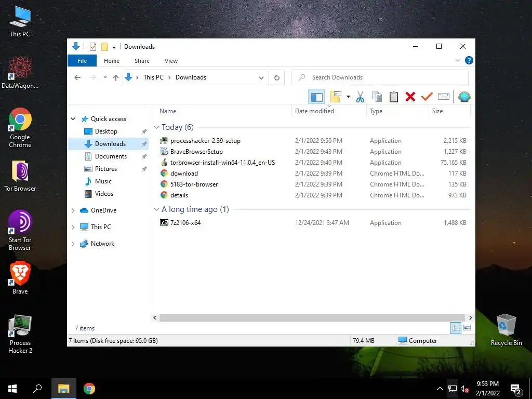532x399 pixels.
Task: Click the Copy icon in the toolbar
Action: tap(377, 97)
